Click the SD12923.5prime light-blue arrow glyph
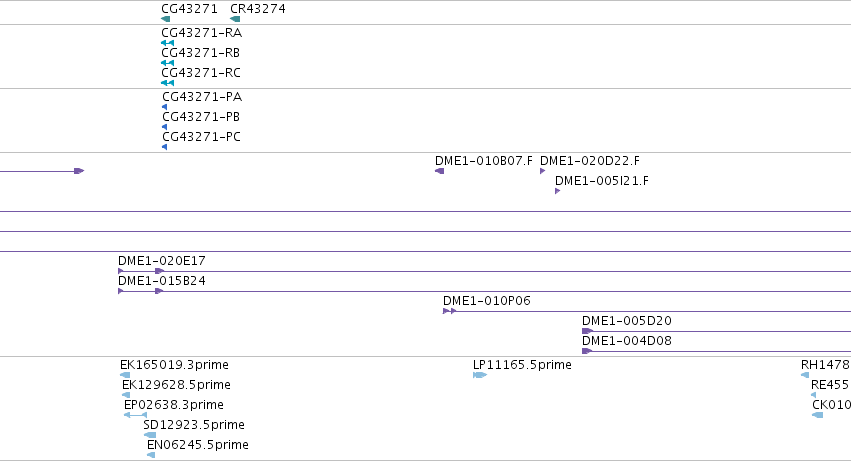The width and height of the screenshot is (851, 461). coord(150,435)
